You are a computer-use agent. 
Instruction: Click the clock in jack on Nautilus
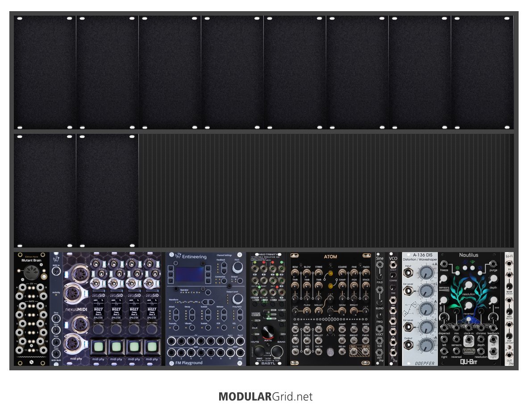point(469,327)
